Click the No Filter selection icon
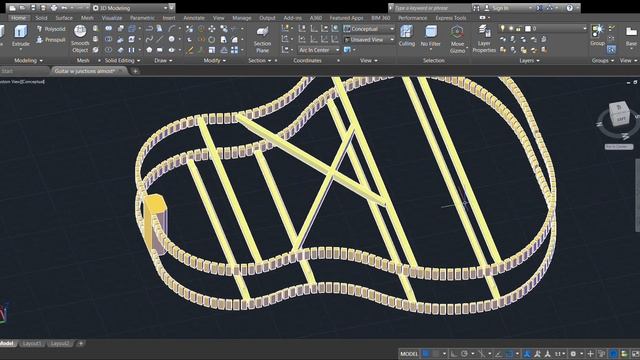The image size is (640, 360). 431,36
